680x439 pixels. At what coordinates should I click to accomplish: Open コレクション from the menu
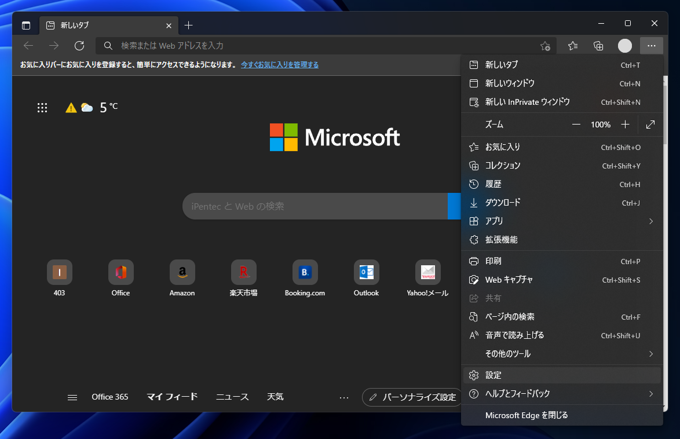pos(562,166)
